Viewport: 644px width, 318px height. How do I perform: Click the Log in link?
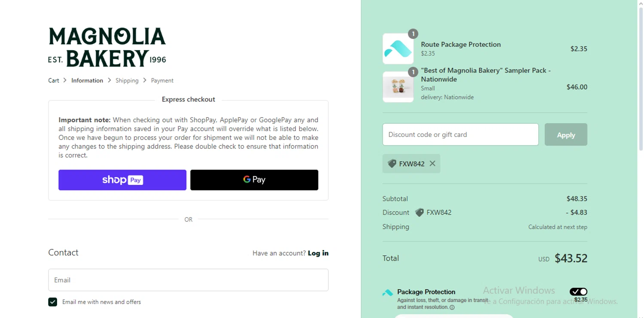[x=318, y=253]
